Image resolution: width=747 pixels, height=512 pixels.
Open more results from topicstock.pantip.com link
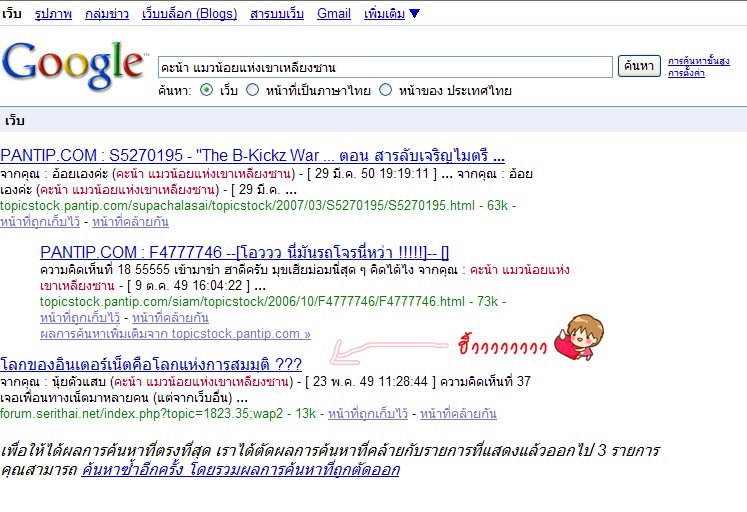(x=175, y=334)
